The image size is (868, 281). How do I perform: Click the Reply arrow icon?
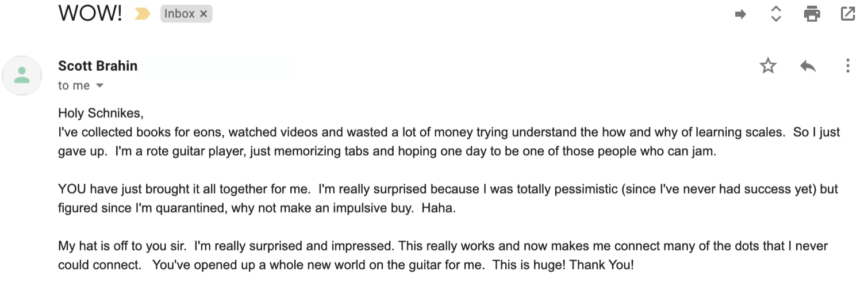pyautogui.click(x=808, y=66)
